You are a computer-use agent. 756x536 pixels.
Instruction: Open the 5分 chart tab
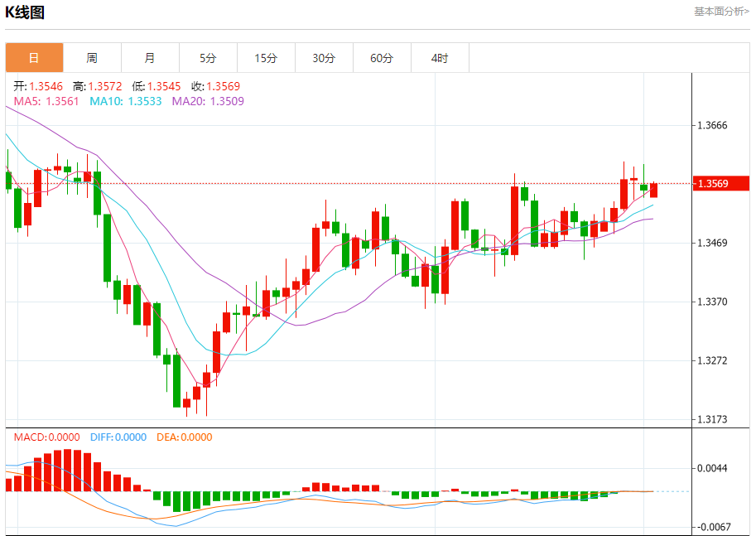point(208,58)
